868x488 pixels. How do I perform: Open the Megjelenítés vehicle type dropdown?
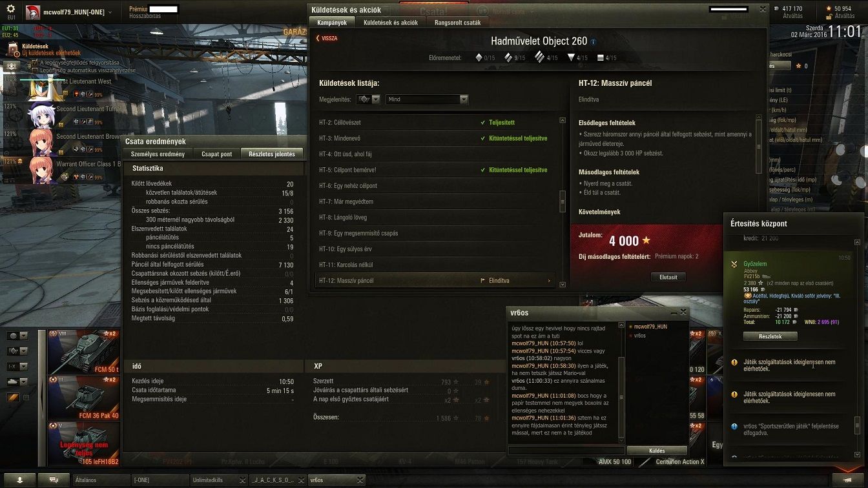[368, 99]
